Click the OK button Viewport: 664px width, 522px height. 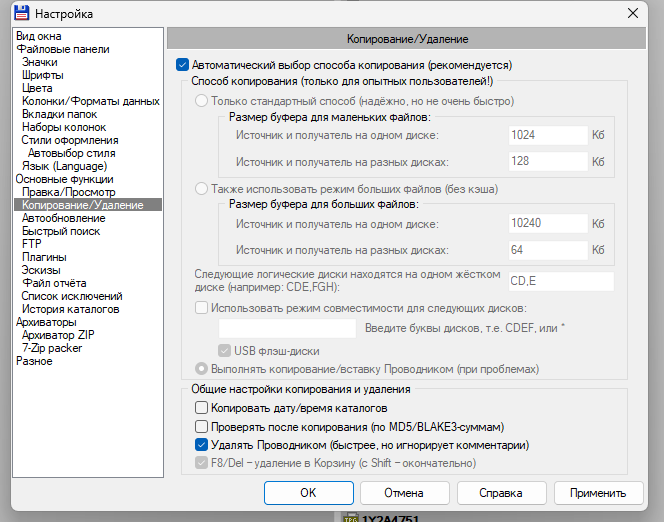pyautogui.click(x=309, y=493)
